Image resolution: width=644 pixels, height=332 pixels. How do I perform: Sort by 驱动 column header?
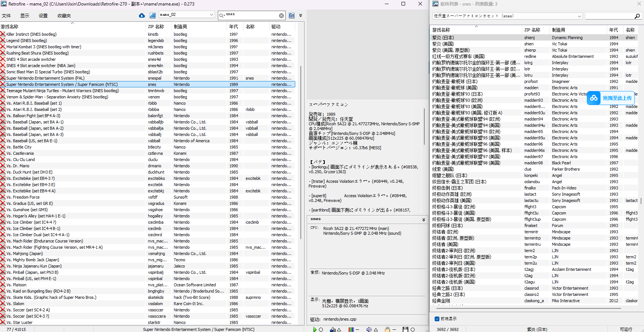282,27
